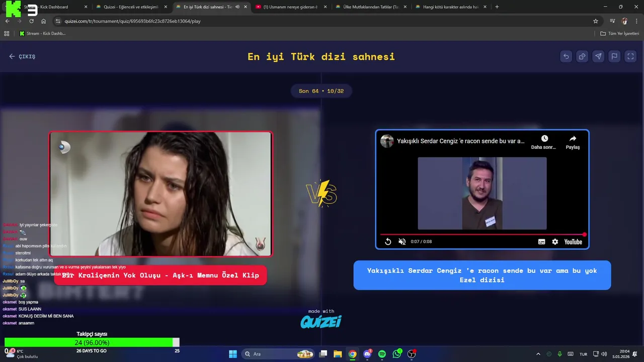Click the 'Son 64 • 10/32' round indicator
The width and height of the screenshot is (644, 362).
[321, 91]
